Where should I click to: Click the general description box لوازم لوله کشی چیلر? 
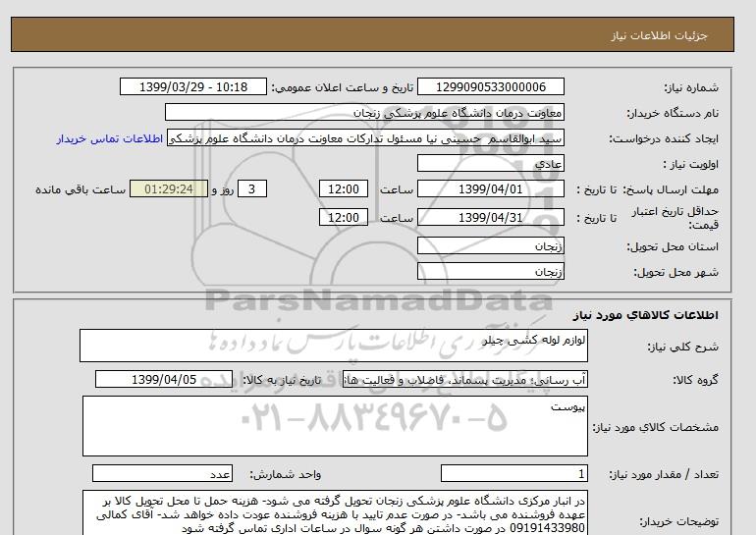pos(334,346)
